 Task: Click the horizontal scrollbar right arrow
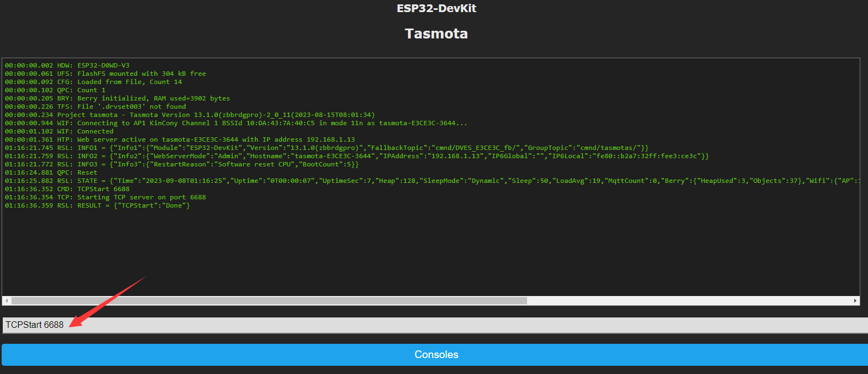coord(855,301)
